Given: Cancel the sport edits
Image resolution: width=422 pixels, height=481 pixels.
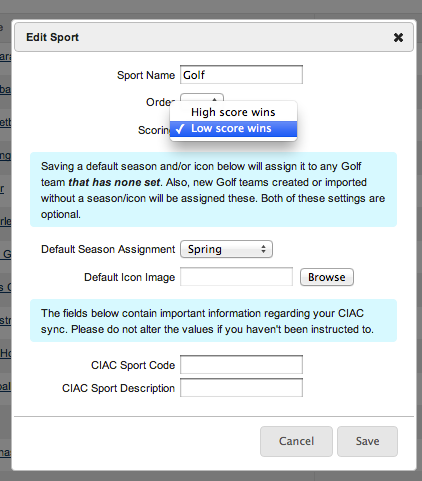Looking at the screenshot, I should [296, 441].
